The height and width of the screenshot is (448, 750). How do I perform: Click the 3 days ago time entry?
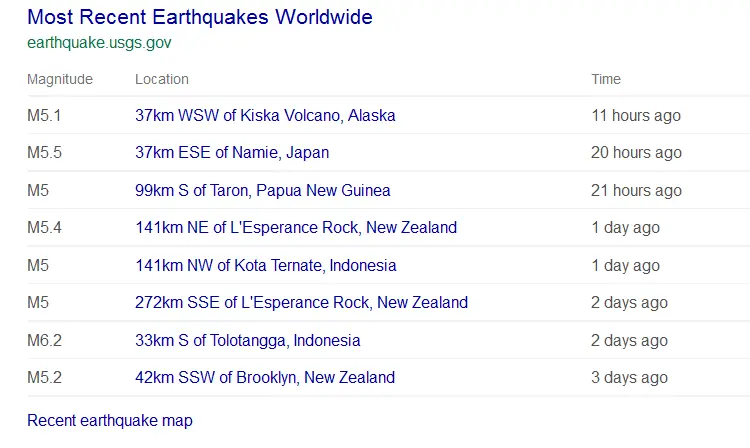point(629,378)
